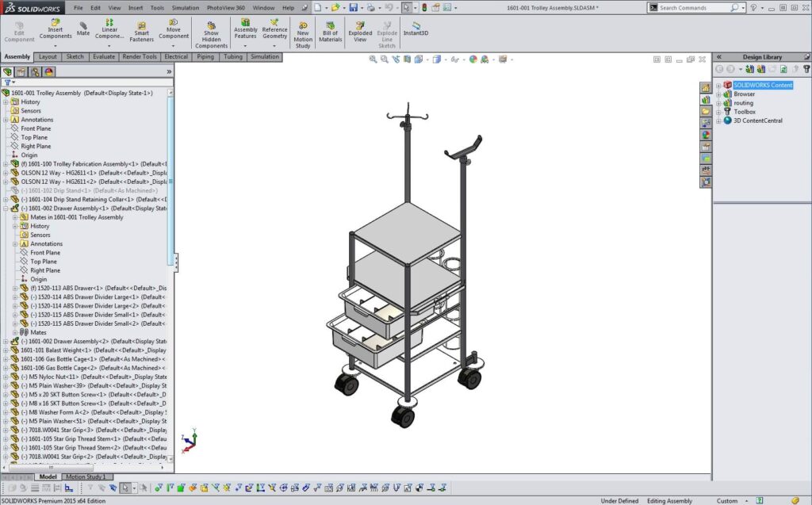Open the ConfigurationManager tab icon

(x=35, y=71)
